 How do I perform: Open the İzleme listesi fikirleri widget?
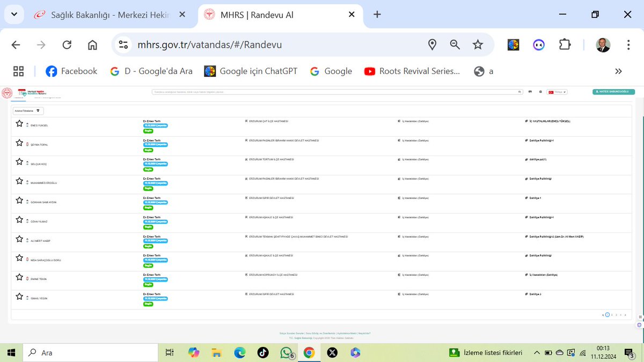(x=486, y=352)
